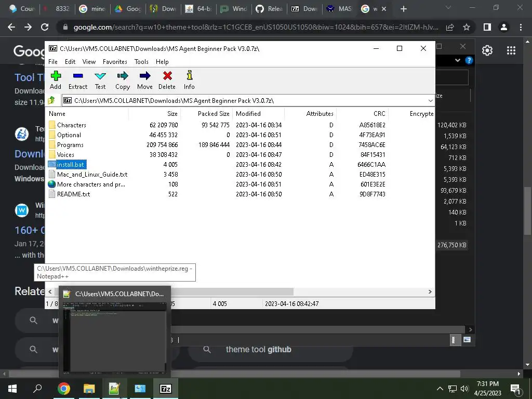
Task: Click the 7-Zip scrollbar right arrow
Action: pos(430,292)
